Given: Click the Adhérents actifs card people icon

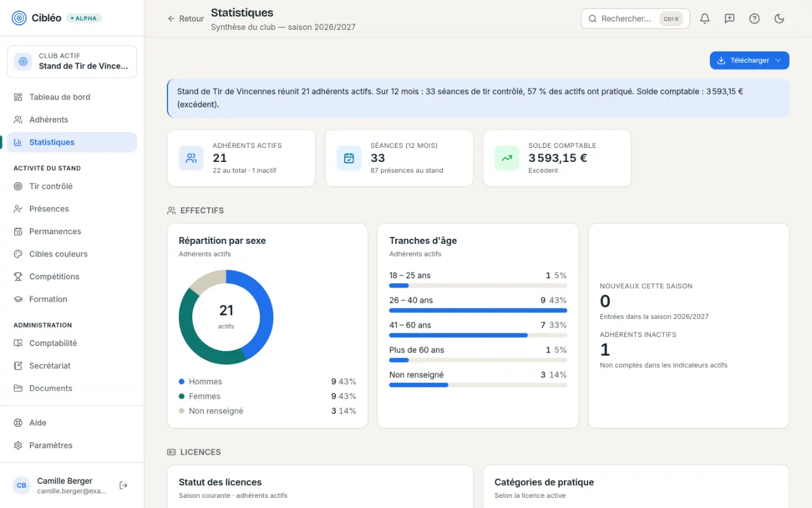Looking at the screenshot, I should click(191, 158).
